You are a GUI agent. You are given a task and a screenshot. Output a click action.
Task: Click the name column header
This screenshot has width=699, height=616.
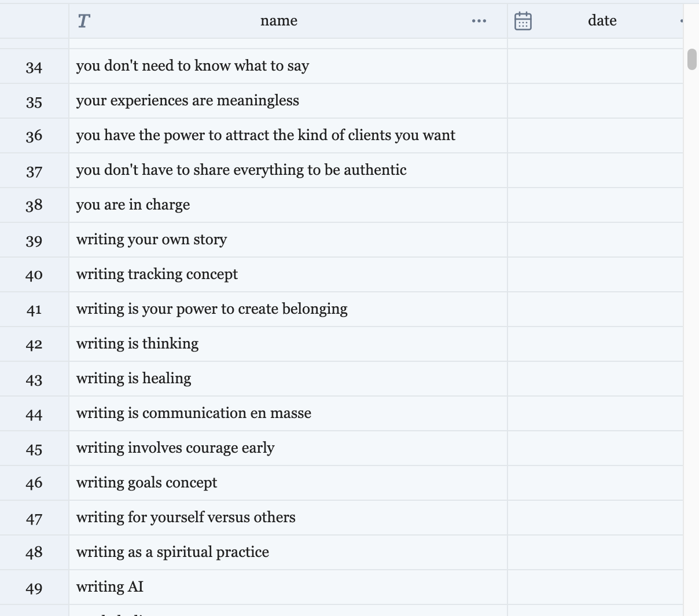[x=279, y=21]
